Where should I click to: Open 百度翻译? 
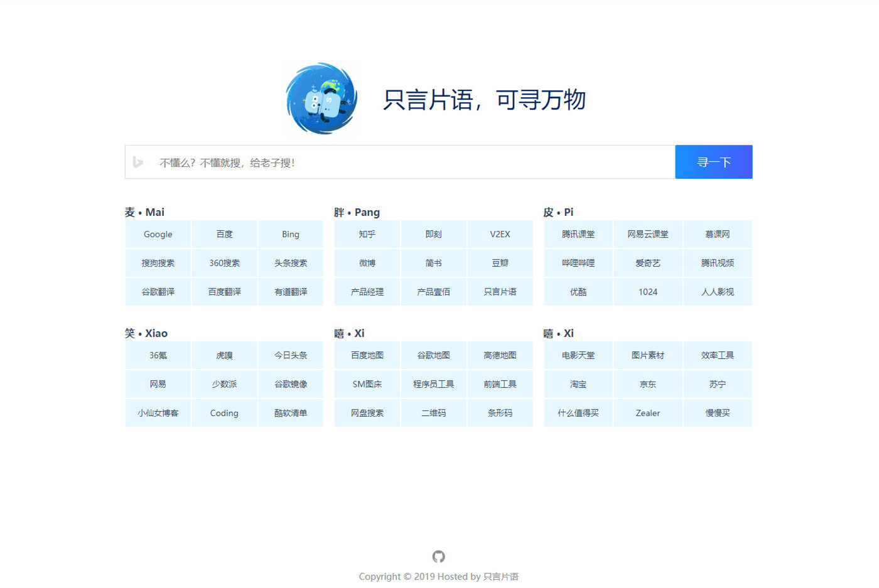[224, 292]
